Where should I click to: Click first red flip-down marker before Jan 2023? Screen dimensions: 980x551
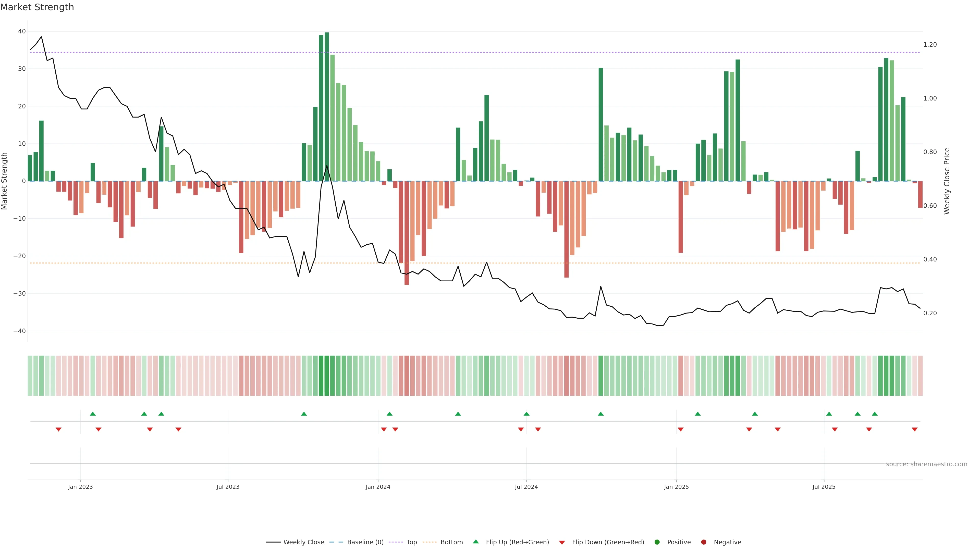point(59,429)
